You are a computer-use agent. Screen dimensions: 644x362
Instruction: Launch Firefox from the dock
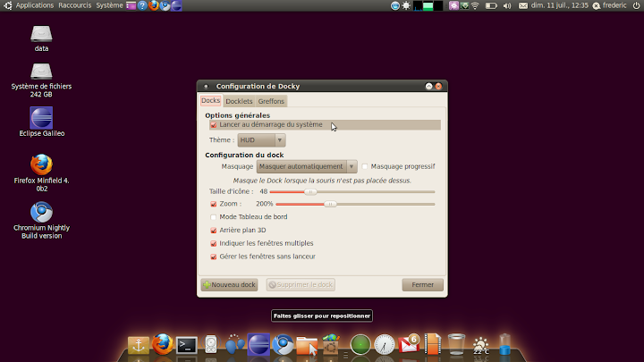tap(162, 344)
